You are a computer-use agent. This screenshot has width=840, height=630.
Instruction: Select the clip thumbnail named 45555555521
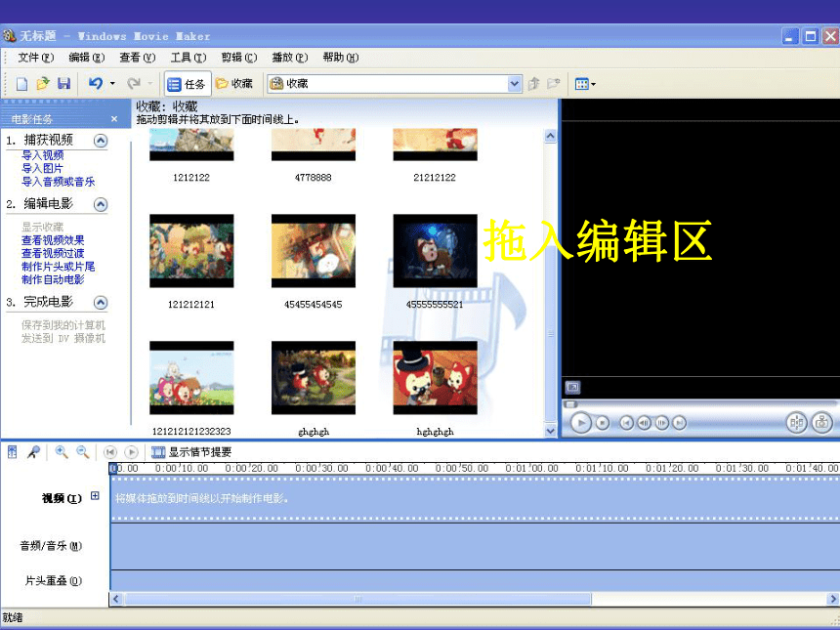click(435, 251)
